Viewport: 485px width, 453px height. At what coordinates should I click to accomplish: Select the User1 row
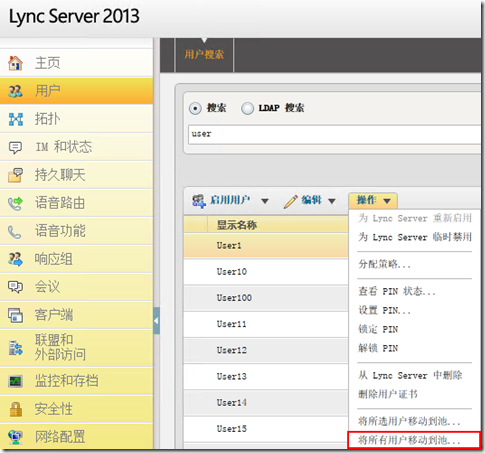(x=266, y=245)
